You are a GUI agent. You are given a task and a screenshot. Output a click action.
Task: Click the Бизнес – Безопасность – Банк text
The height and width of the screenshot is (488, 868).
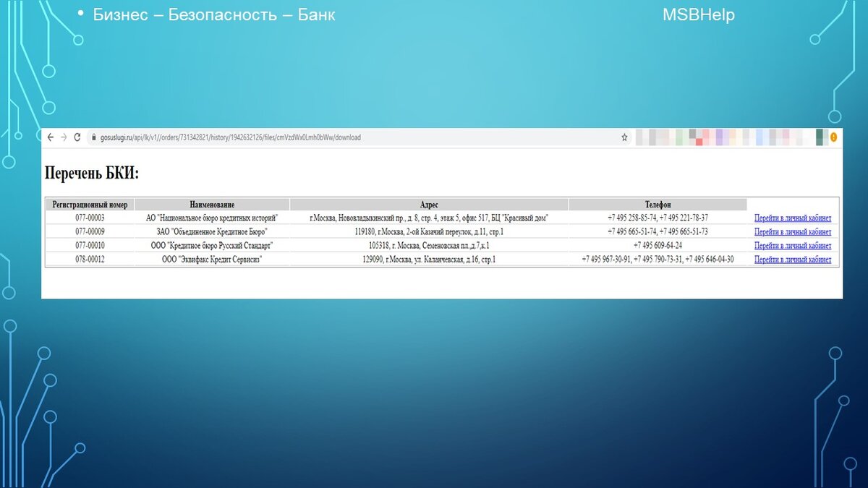(x=214, y=14)
